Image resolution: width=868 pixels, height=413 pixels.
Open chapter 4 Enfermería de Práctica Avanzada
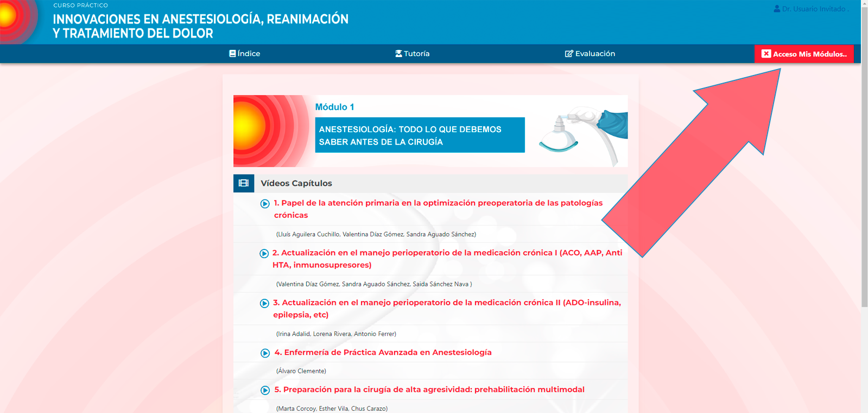(383, 352)
